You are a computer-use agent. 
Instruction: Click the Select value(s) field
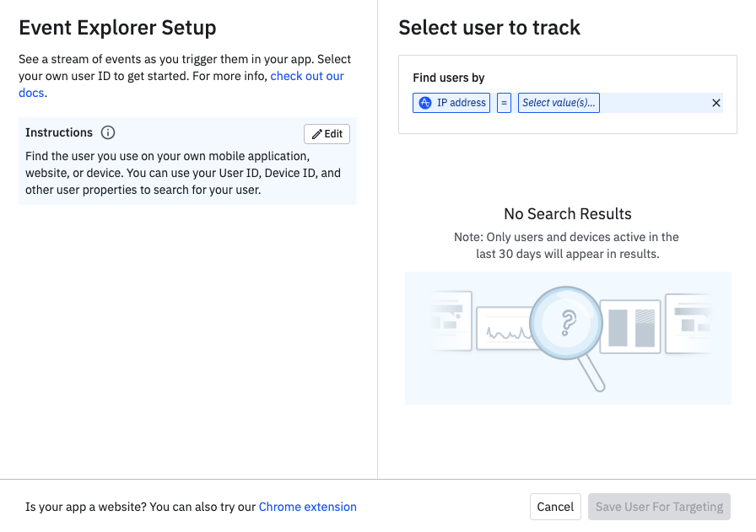[559, 103]
